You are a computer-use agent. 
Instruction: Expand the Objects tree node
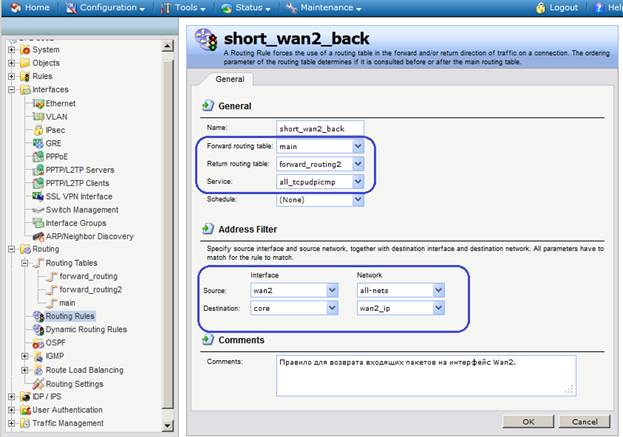click(12, 63)
